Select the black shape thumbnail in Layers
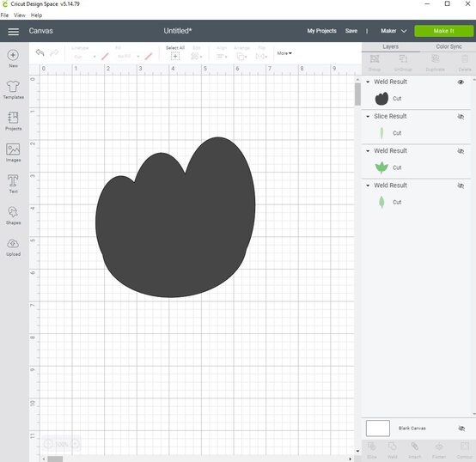 click(x=381, y=99)
